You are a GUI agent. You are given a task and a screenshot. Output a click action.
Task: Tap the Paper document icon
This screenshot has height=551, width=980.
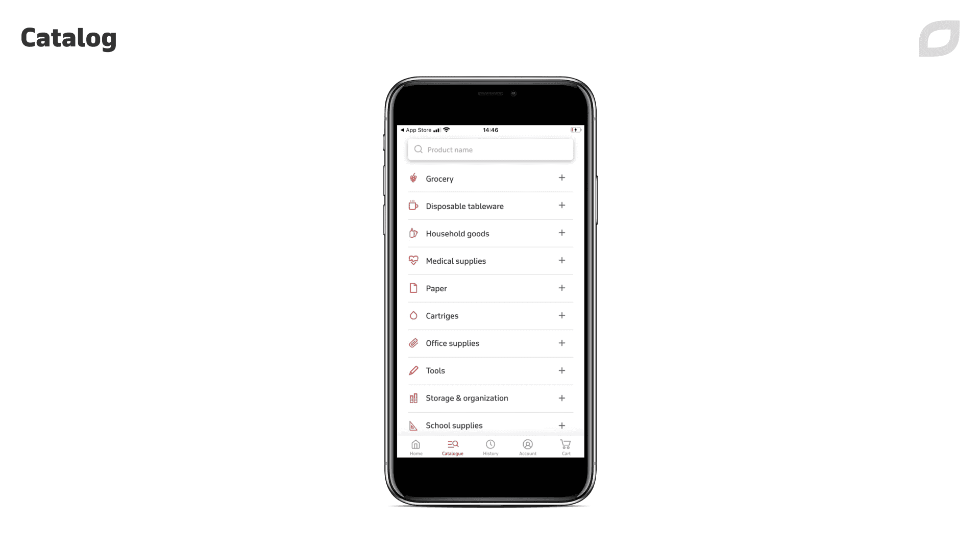coord(412,288)
